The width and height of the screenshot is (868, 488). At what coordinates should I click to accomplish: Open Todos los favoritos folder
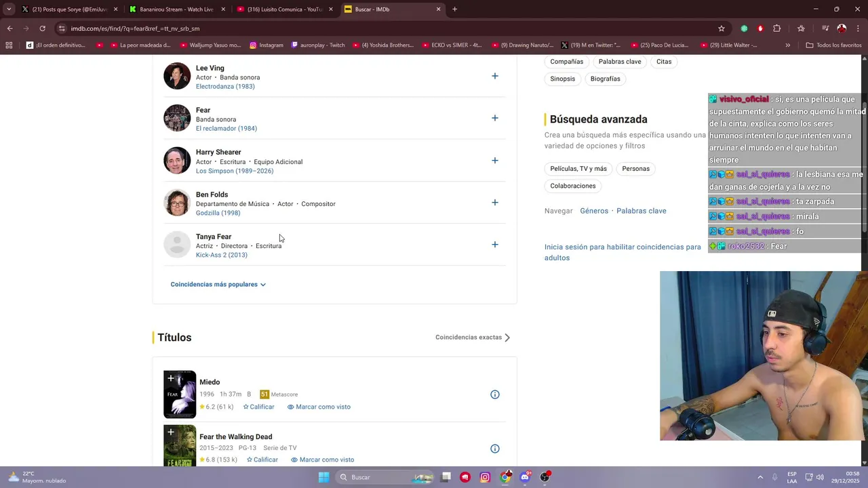point(833,45)
